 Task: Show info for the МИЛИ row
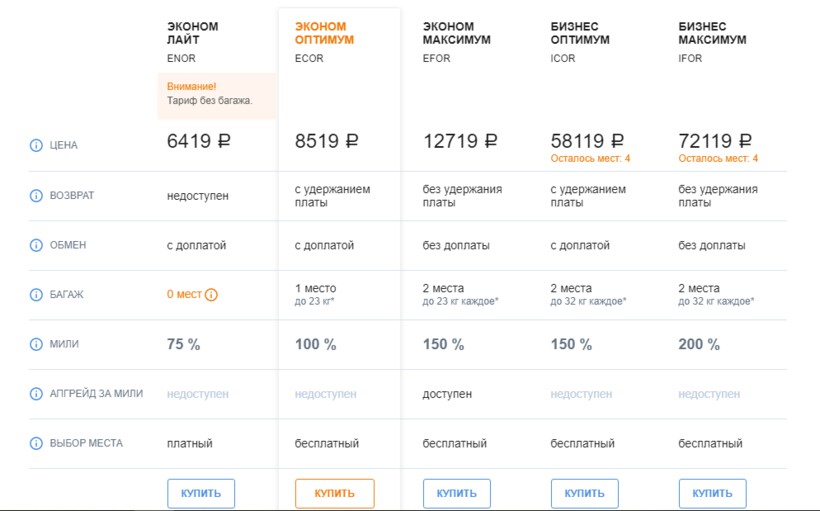pyautogui.click(x=37, y=344)
